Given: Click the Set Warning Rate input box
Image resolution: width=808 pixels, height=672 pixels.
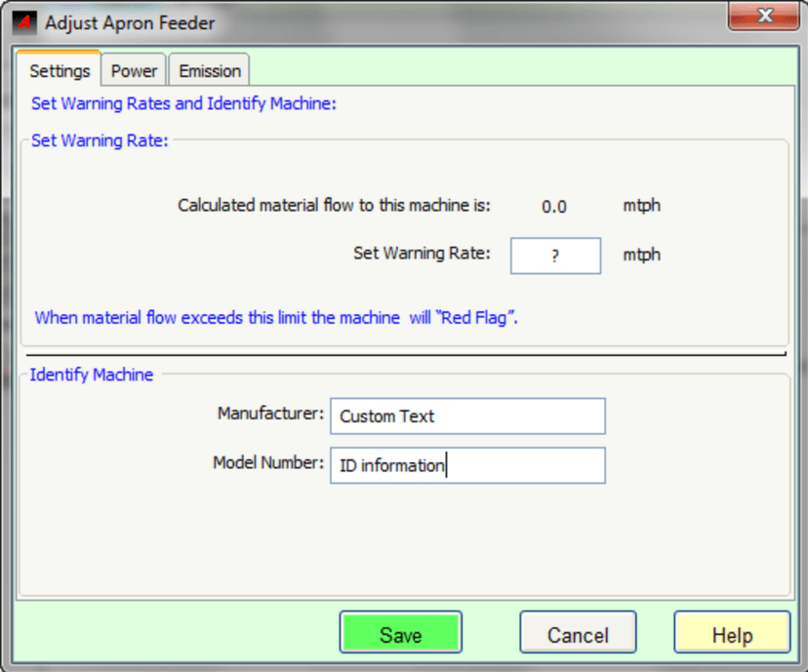Looking at the screenshot, I should 554,256.
